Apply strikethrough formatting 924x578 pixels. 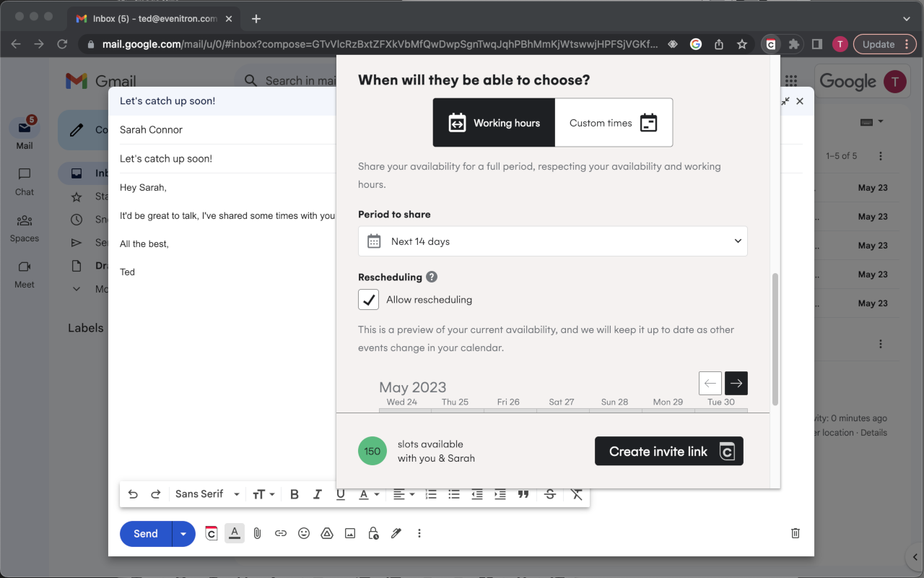550,494
